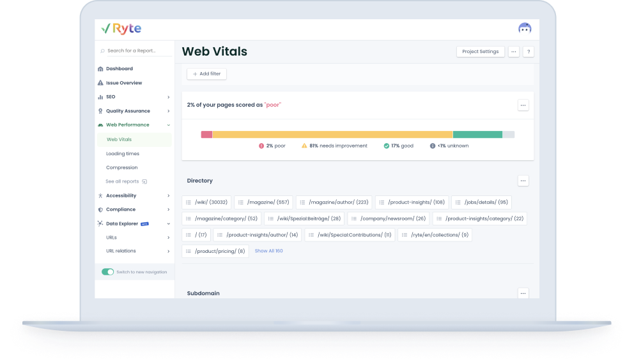The width and height of the screenshot is (634, 364).
Task: Select the / (17) directory chip
Action: coord(196,235)
